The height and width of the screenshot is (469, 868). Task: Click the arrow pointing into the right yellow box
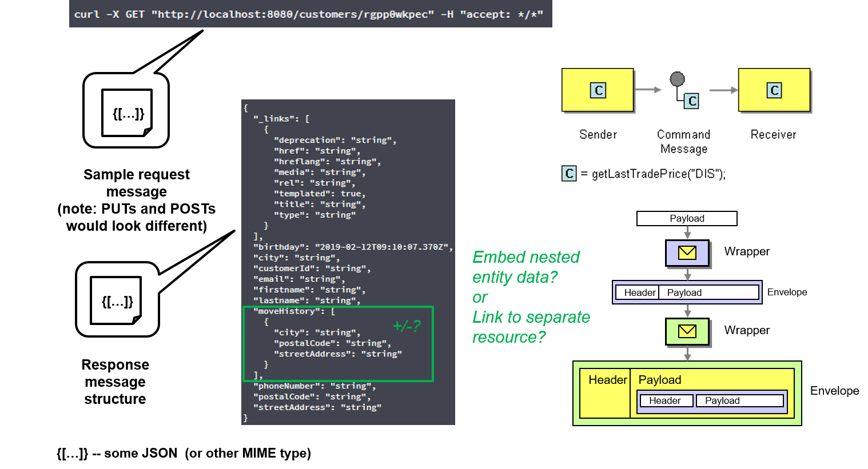[x=723, y=90]
